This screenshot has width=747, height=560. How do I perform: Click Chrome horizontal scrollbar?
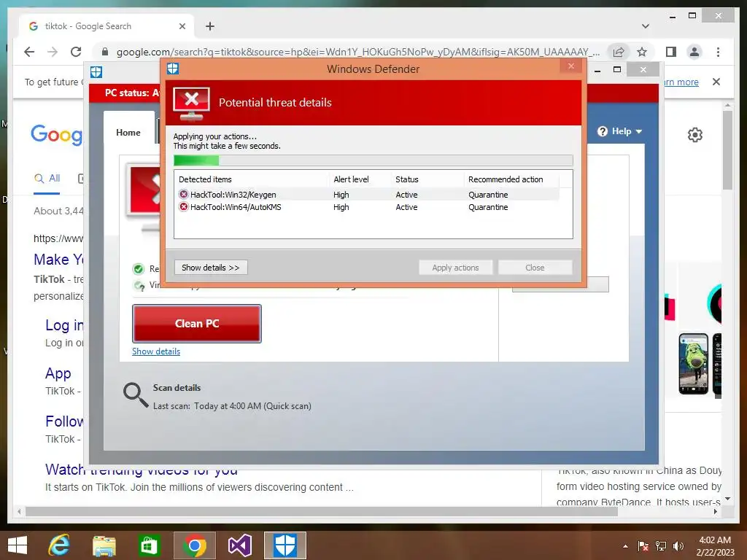(x=322, y=512)
